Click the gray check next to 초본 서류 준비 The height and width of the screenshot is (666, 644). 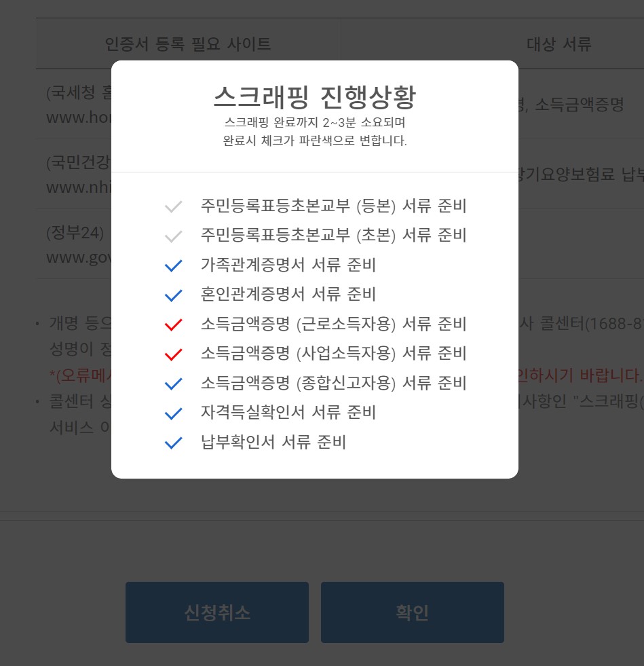pos(173,236)
